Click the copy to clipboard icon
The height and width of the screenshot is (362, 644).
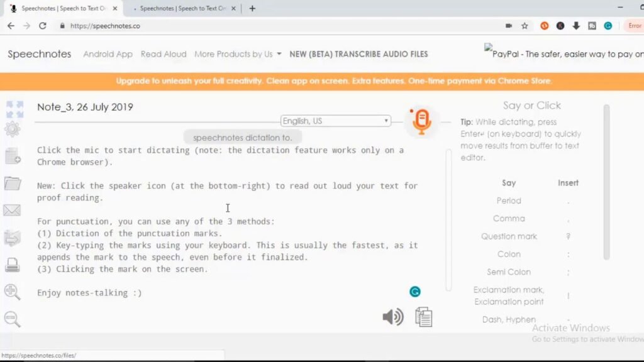point(424,317)
